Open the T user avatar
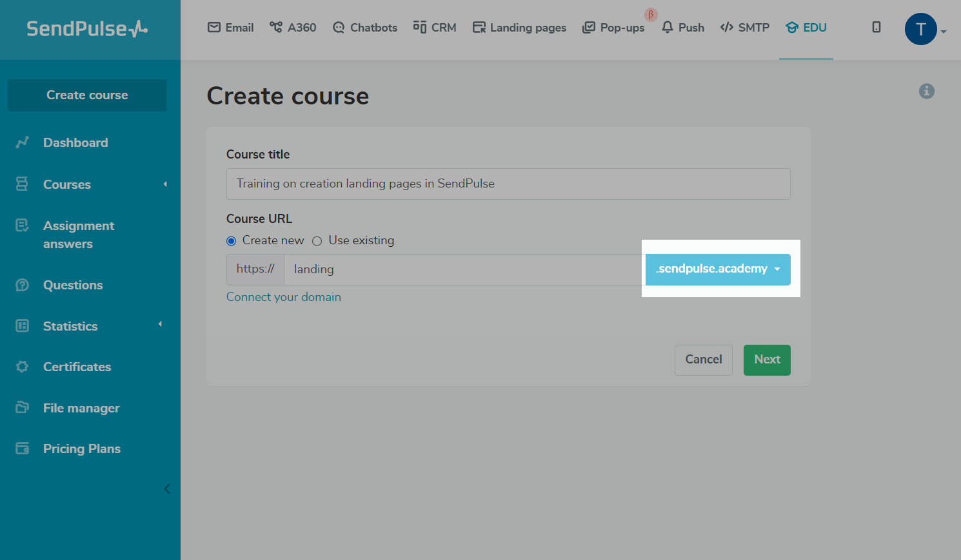The image size is (961, 560). [x=921, y=29]
